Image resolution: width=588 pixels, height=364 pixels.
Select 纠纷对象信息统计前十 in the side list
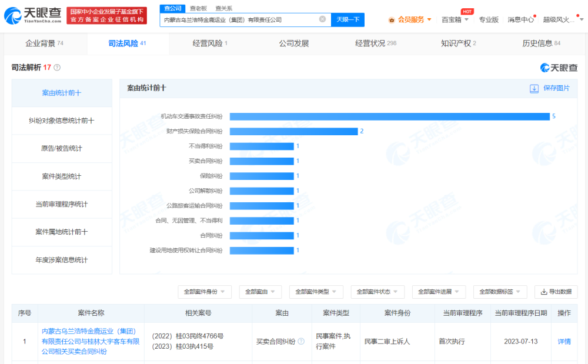(62, 121)
